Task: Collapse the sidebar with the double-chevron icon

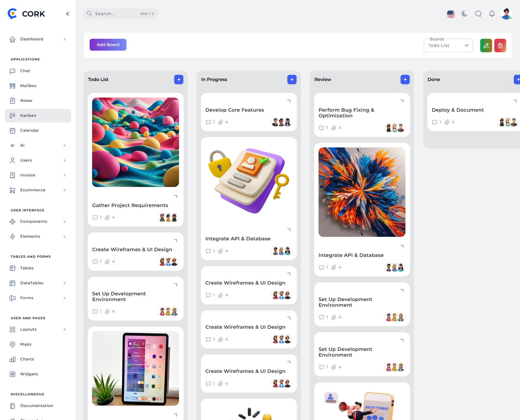Action: [68, 14]
